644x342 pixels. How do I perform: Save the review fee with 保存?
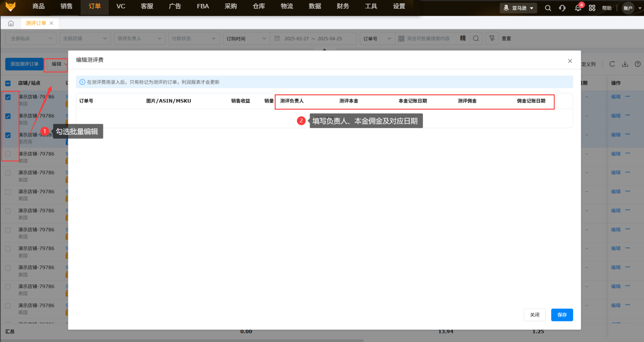[x=562, y=315]
